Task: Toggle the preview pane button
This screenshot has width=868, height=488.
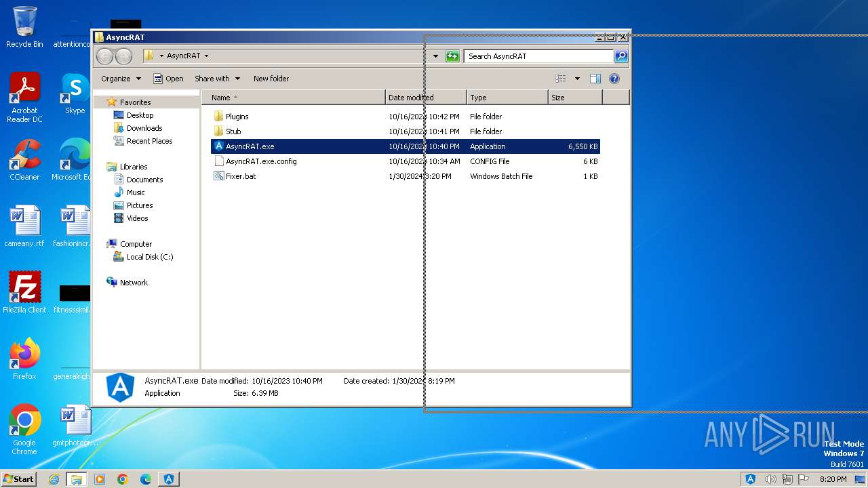Action: click(595, 79)
